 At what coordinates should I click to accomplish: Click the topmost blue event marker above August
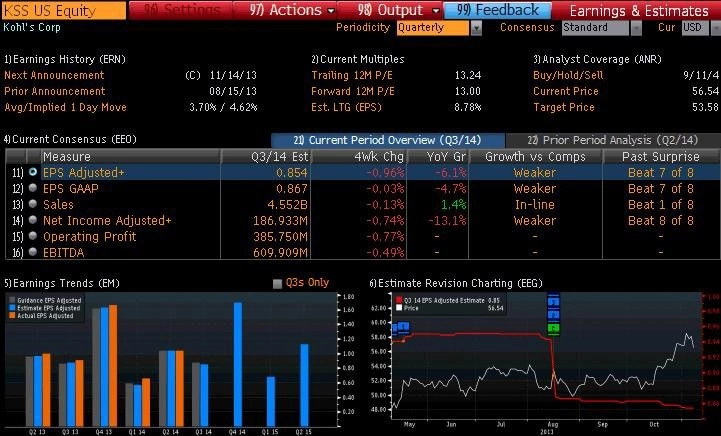coord(554,302)
